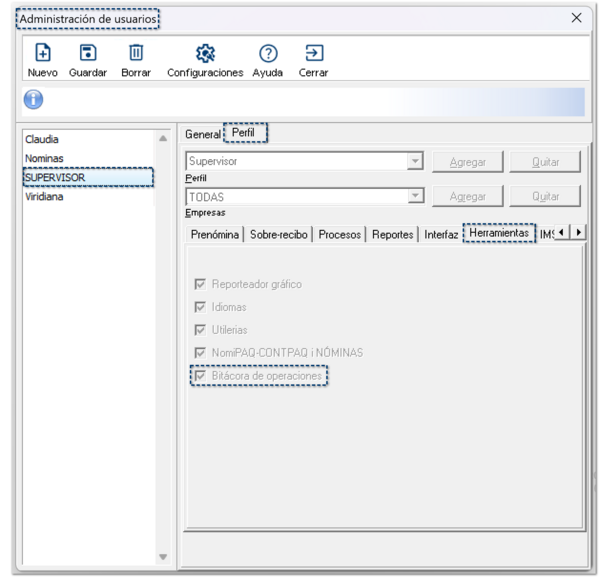Select user Viridiana in list
Viewport: 600px width, 578px height.
(x=44, y=197)
